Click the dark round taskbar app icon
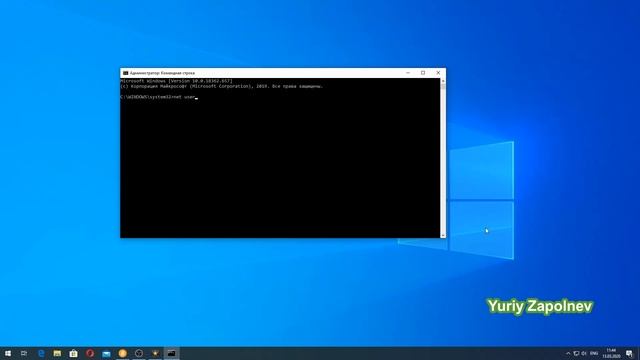This screenshot has height=360, width=640. click(x=139, y=353)
